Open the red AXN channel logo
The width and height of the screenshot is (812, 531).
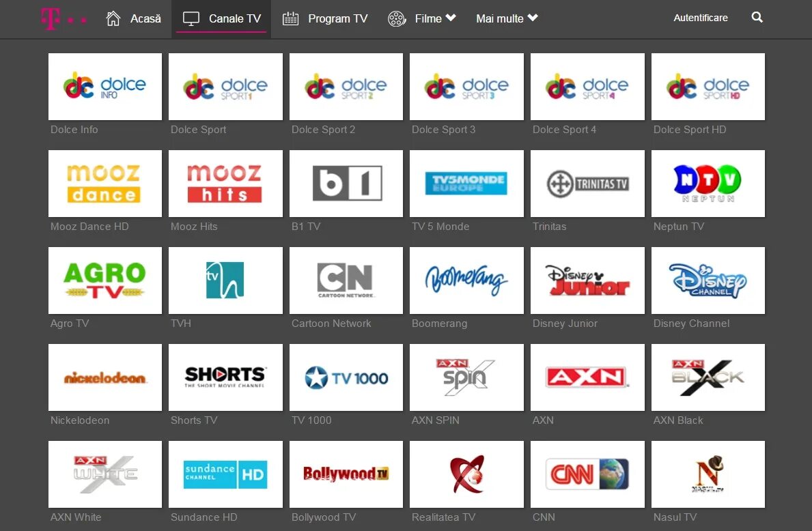[x=587, y=377]
